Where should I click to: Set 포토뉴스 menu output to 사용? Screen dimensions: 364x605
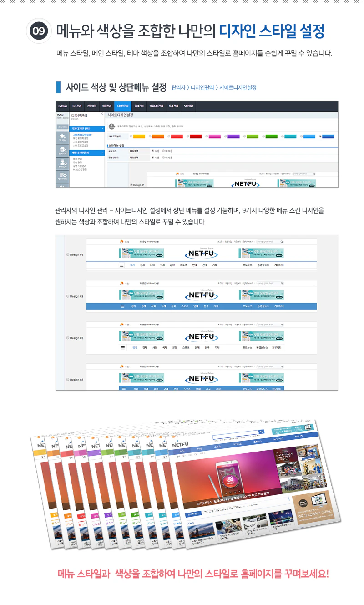coord(153,151)
